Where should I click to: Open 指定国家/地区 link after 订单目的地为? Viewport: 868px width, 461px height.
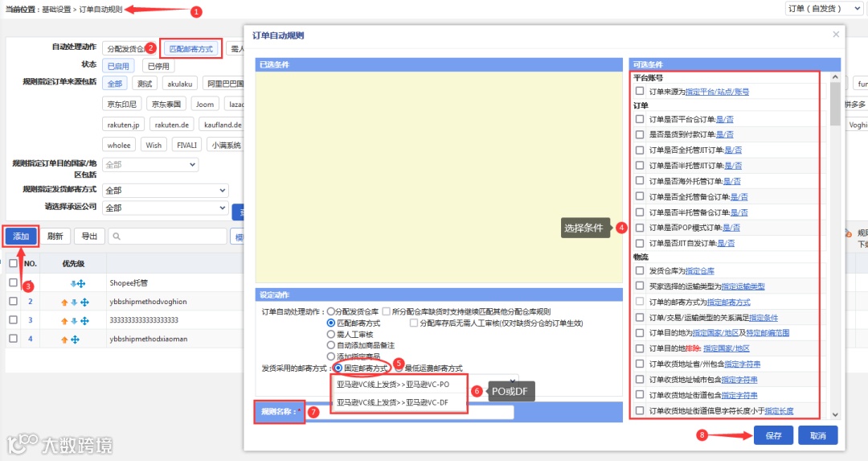click(x=716, y=333)
